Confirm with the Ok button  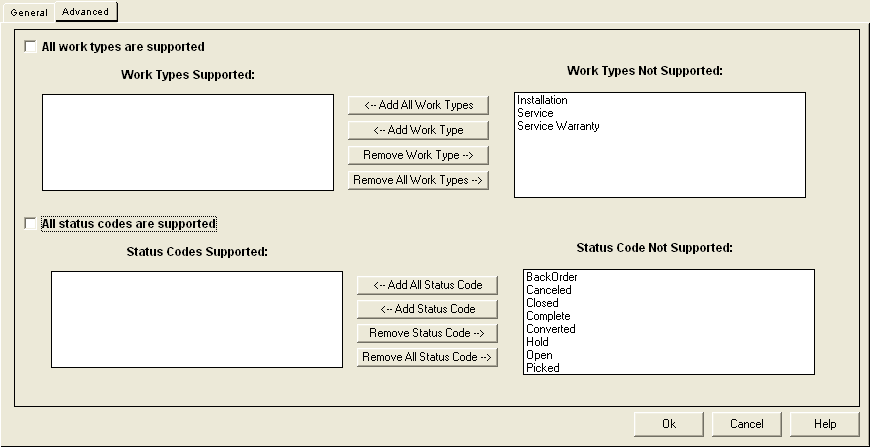click(x=669, y=424)
